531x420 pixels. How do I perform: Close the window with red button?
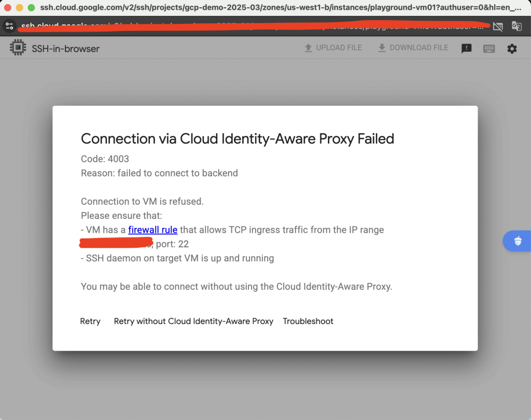(8, 8)
